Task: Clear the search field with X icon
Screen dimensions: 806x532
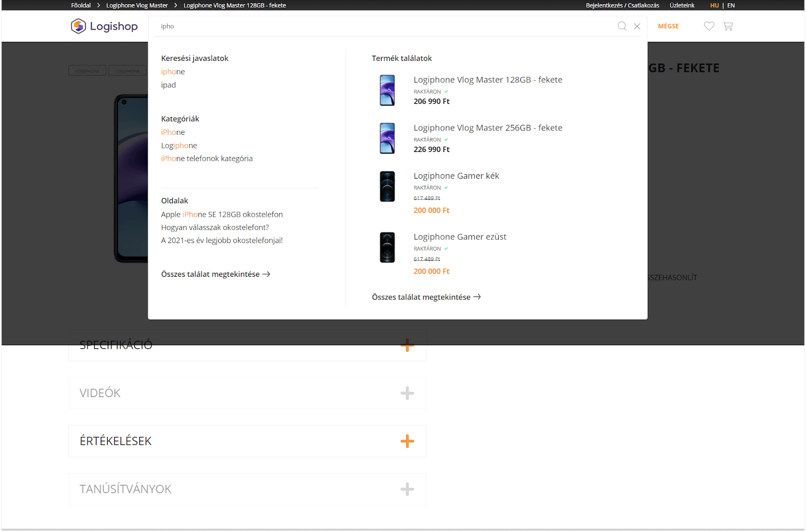Action: 637,26
